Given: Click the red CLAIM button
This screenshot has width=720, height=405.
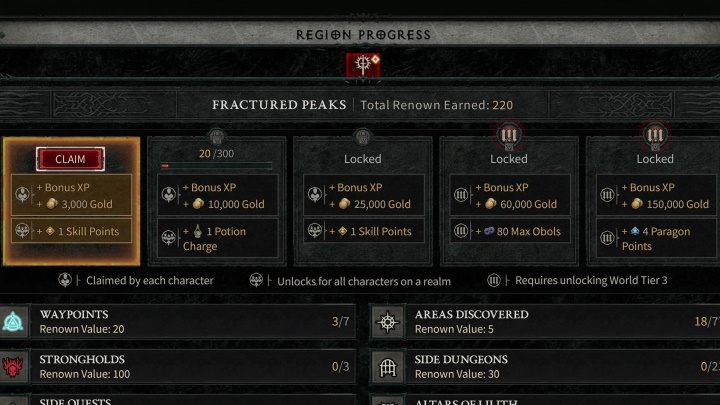Looking at the screenshot, I should tap(70, 158).
